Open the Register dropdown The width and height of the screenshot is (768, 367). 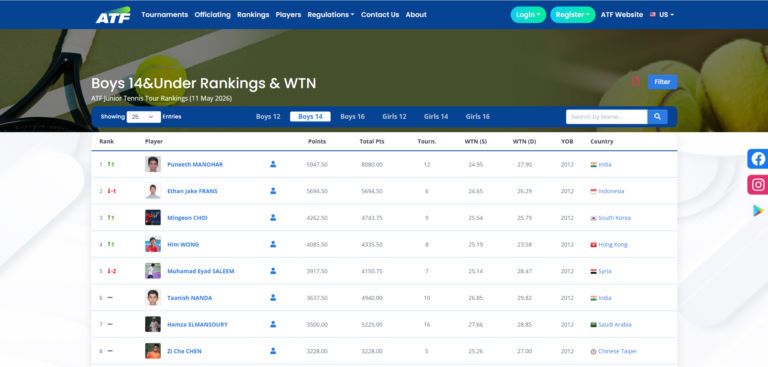pyautogui.click(x=573, y=15)
